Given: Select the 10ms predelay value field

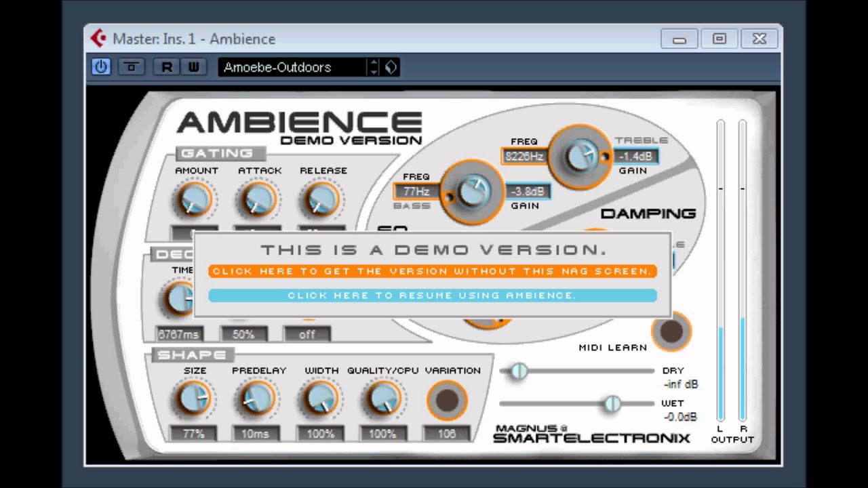Looking at the screenshot, I should [256, 434].
